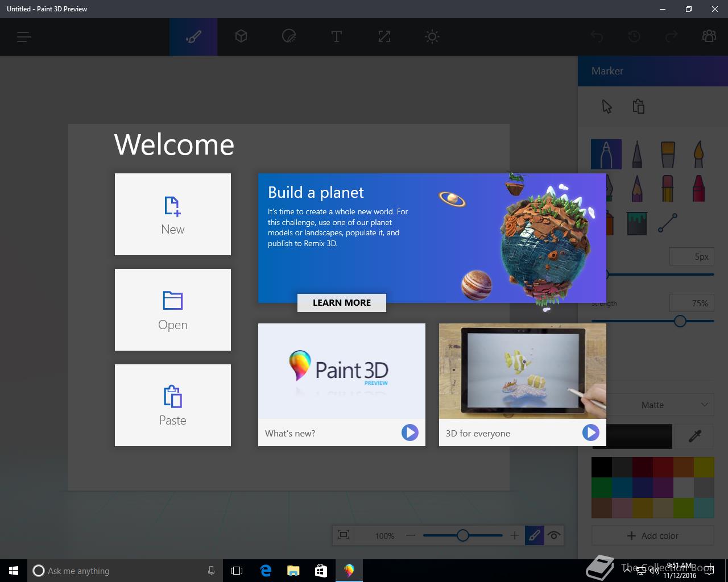
Task: Select the Pencil tool
Action: coord(637,188)
